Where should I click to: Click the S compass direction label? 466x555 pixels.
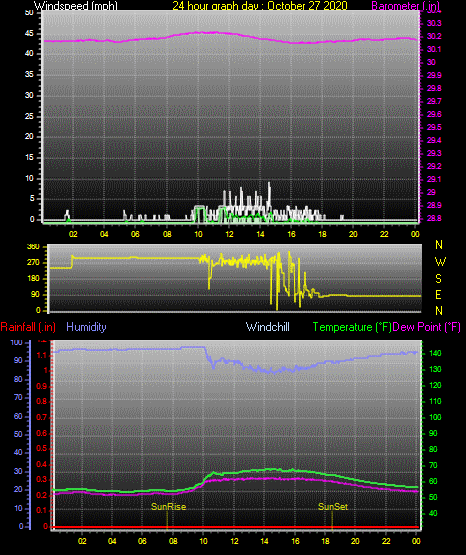pos(438,279)
